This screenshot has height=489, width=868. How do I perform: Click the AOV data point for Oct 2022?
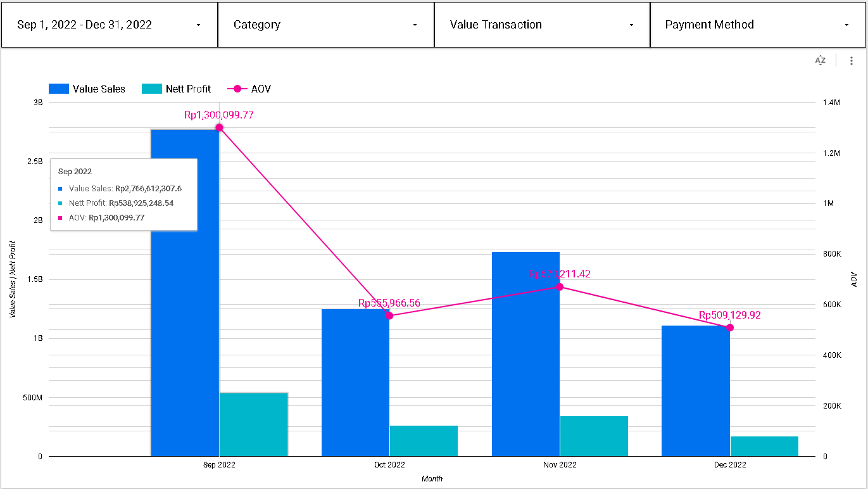pos(389,315)
